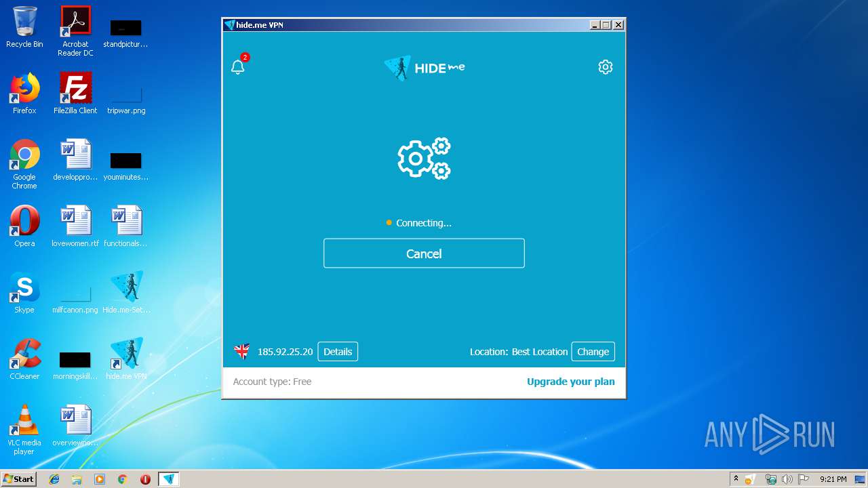Launch Chrome from the taskbar
This screenshot has width=868, height=488.
coord(122,479)
